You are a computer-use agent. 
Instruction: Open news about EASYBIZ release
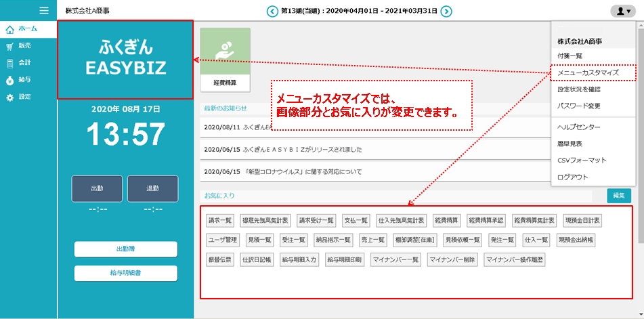coord(375,150)
